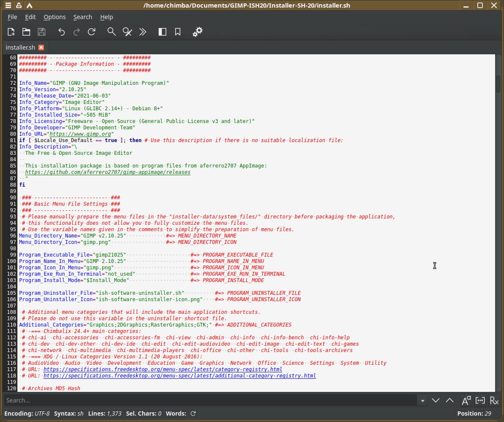Open the Search menu
Screen dimensions: 504x422
click(82, 17)
